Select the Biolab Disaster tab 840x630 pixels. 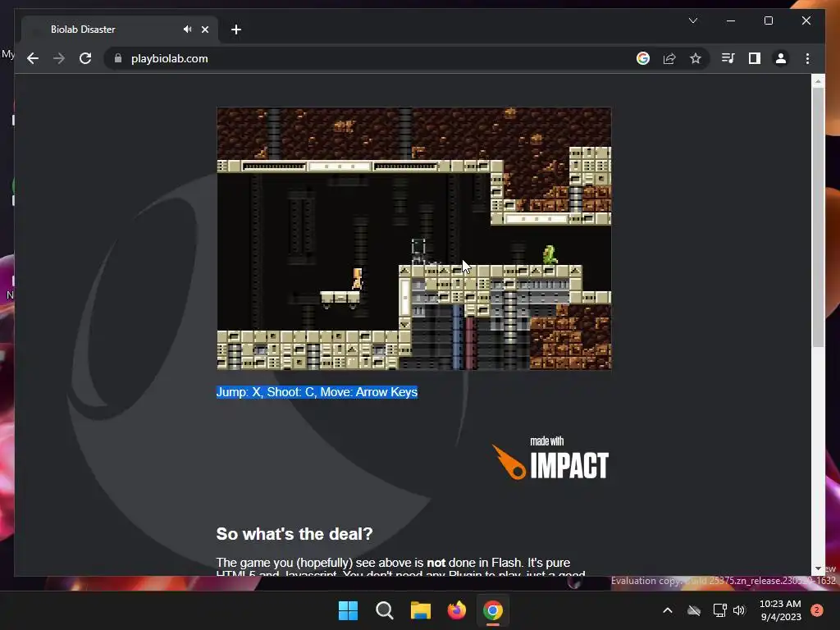pos(120,30)
